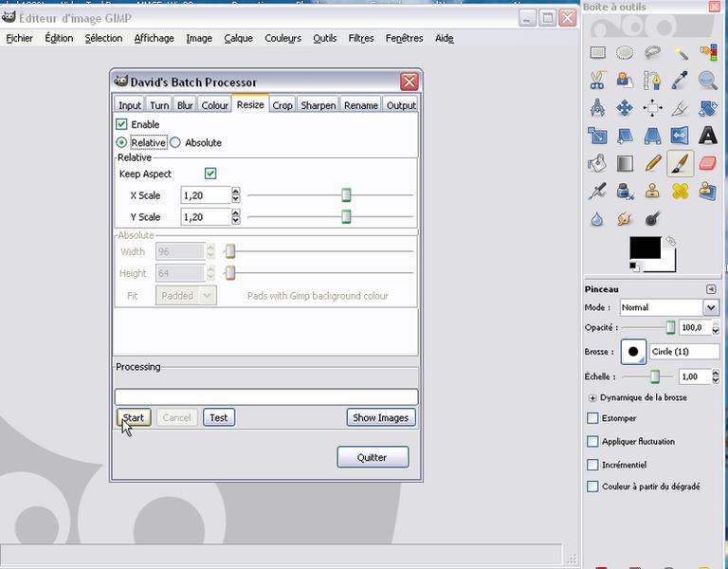
Task: Select the Pencil tool
Action: coord(652,163)
